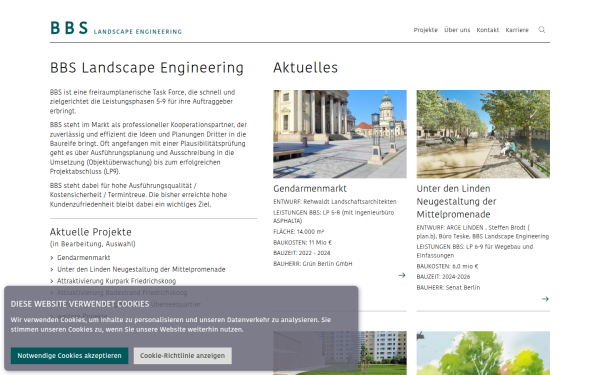600x375 pixels.
Task: Click the chevron before Unter den Linden list entry
Action: pos(52,269)
